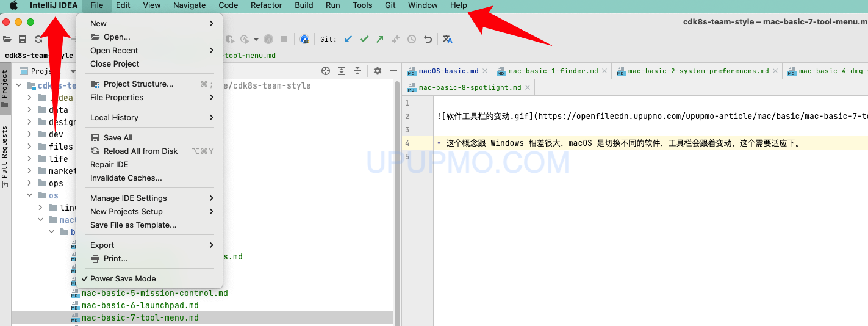Click the stop square toolbar icon
This screenshot has height=326, width=868.
284,39
